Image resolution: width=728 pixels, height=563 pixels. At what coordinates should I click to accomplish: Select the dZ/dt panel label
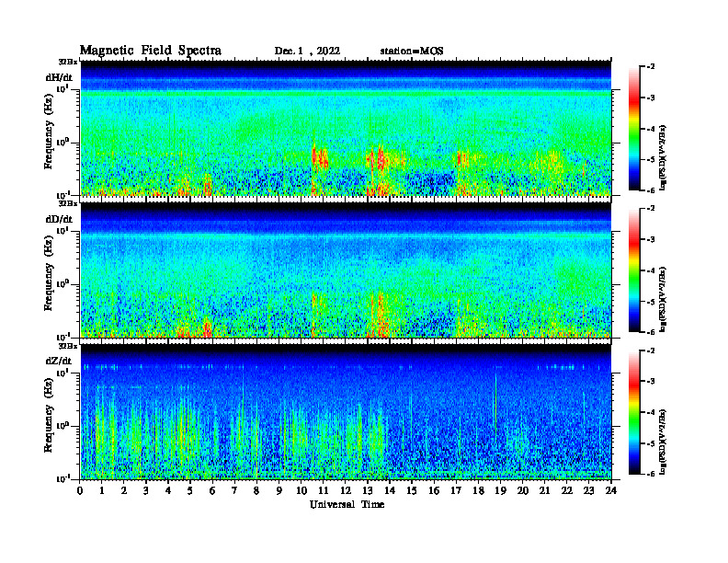tap(59, 361)
